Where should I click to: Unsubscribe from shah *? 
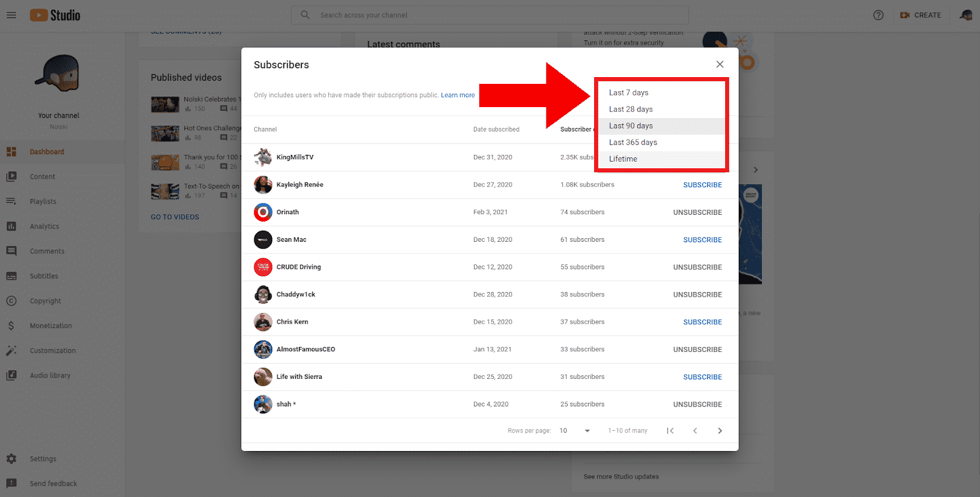(698, 405)
